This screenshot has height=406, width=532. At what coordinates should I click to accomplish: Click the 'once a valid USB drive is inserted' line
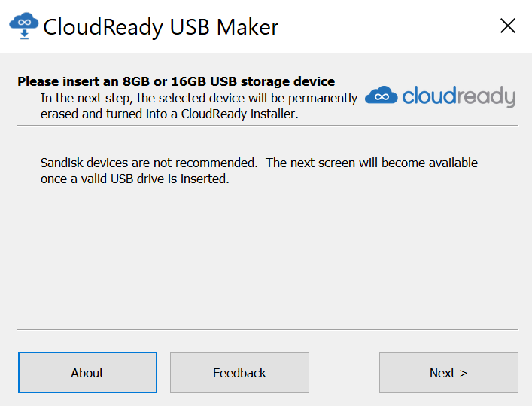point(135,179)
